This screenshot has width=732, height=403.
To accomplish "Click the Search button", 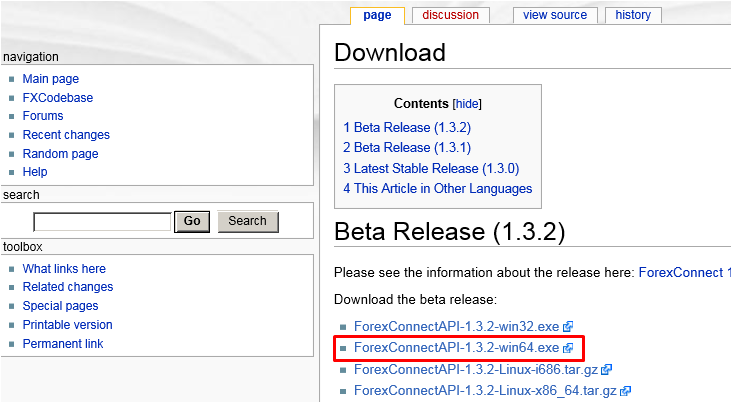I will [247, 221].
